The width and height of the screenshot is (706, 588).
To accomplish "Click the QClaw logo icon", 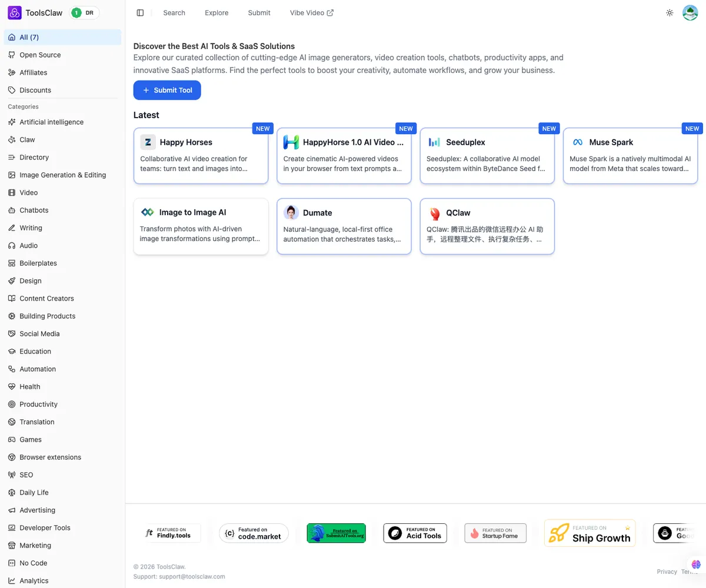I will [x=434, y=213].
